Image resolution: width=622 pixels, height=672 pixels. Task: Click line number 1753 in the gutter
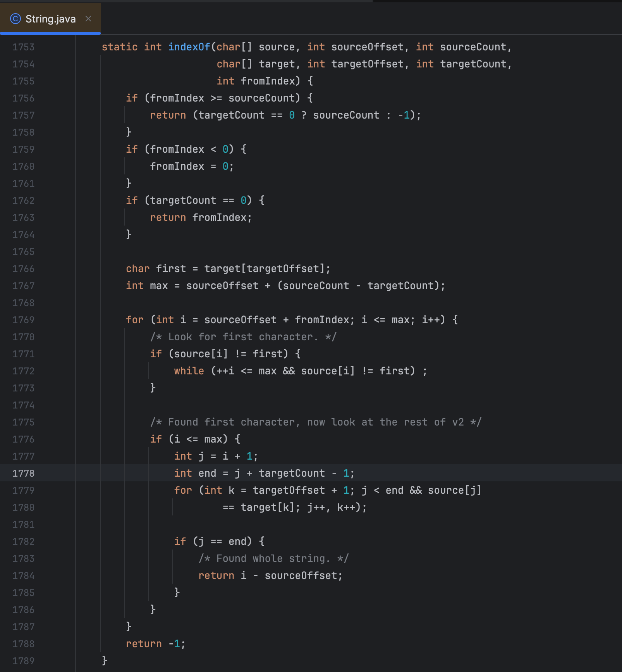coord(23,47)
